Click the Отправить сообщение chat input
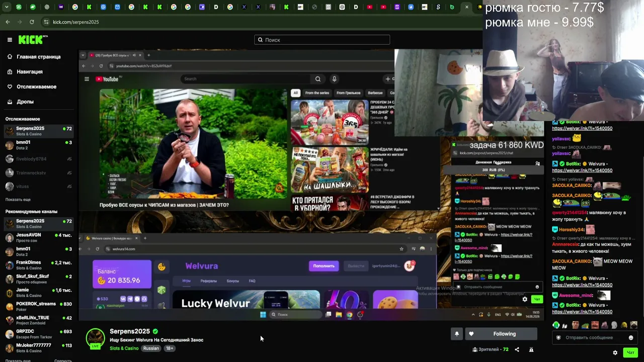Screen dimensions: 644x362 tap(595, 338)
